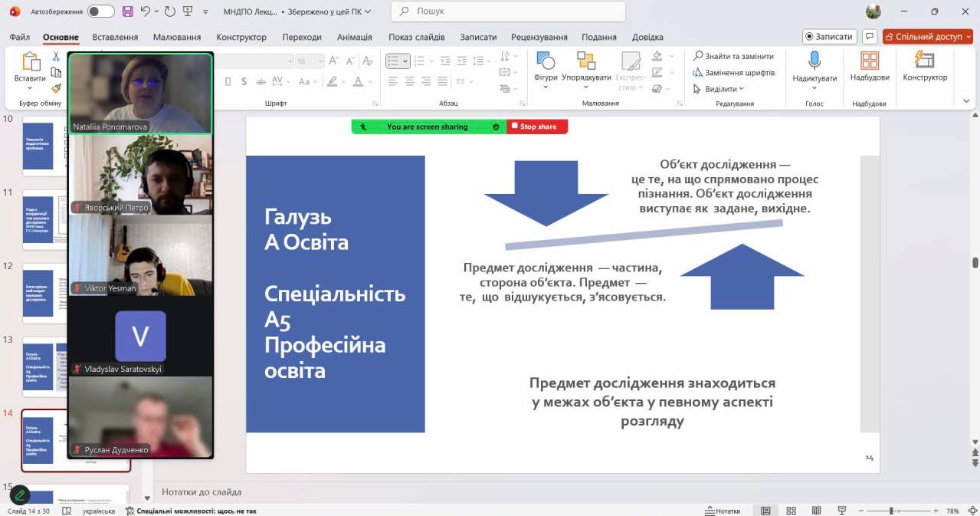Viewport: 980px width, 516px height.
Task: Click the Save icon in title bar
Action: click(127, 12)
